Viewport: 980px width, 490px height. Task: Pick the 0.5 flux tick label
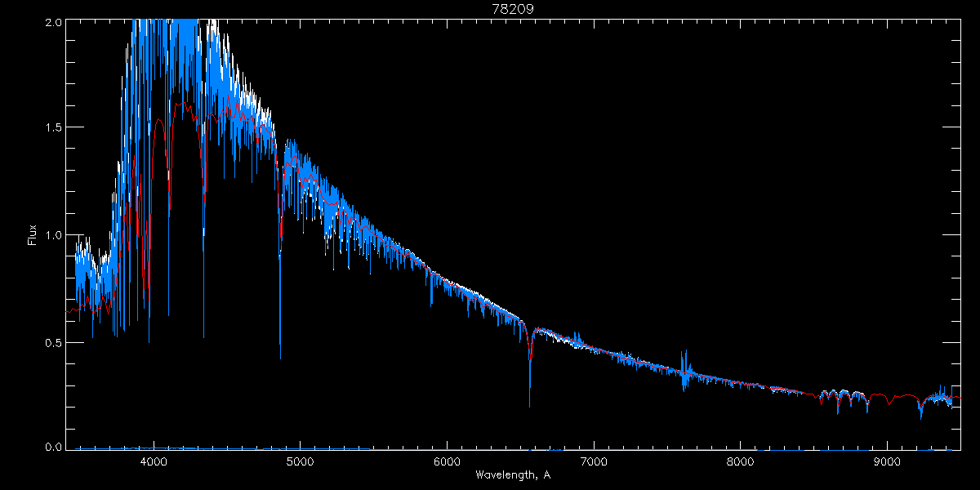click(x=52, y=342)
